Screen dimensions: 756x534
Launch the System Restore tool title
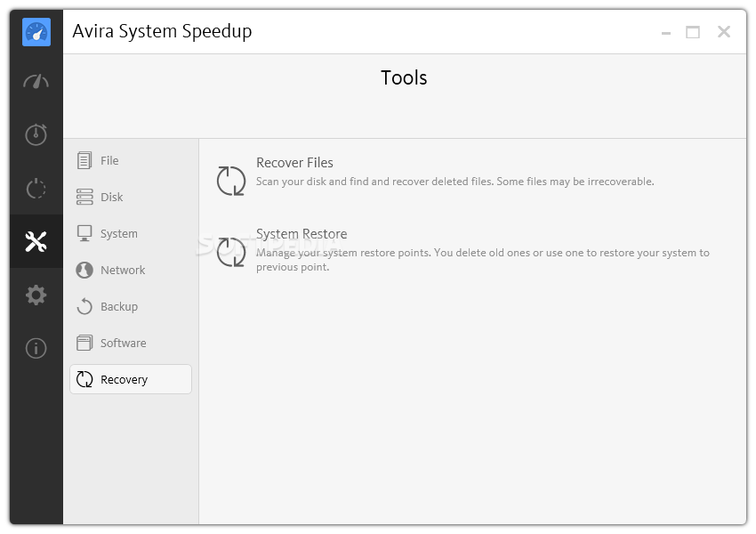coord(302,233)
